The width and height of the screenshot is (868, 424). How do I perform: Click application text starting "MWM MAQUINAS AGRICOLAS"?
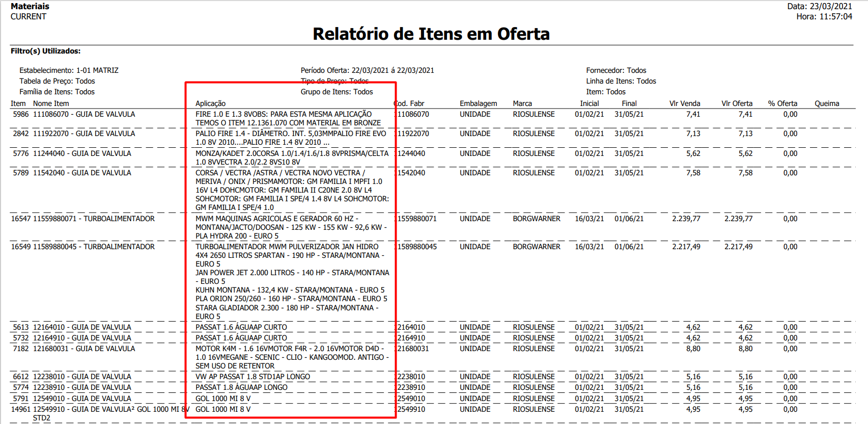pos(291,227)
